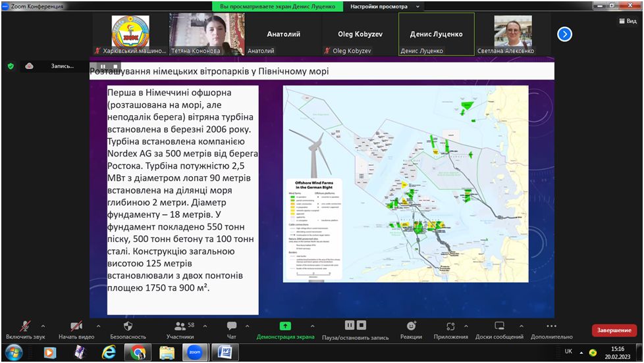Open the Чат panel
The width and height of the screenshot is (644, 363).
pos(232,330)
